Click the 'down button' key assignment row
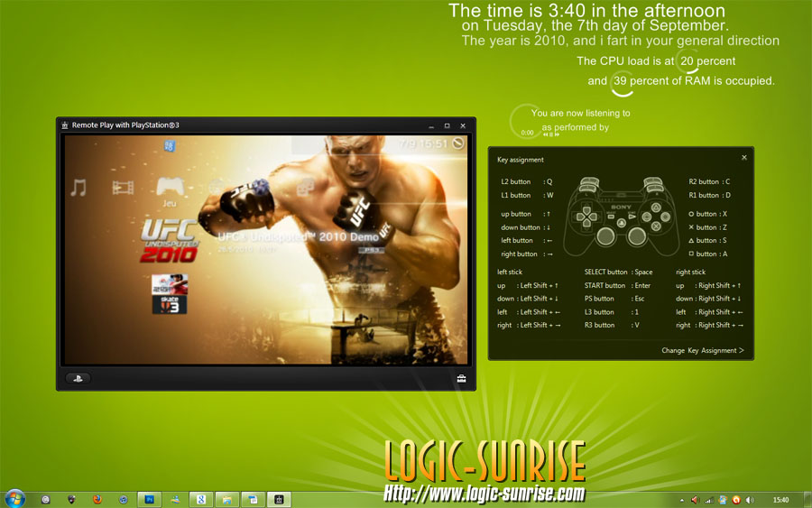Screen dimensions: 812x508 pos(526,227)
